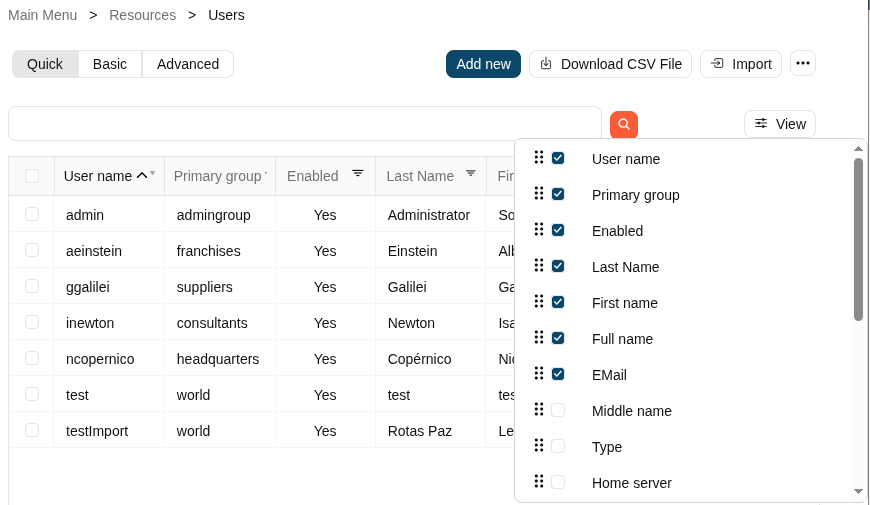This screenshot has width=870, height=505.
Task: Select the admin row checkbox
Action: (32, 214)
